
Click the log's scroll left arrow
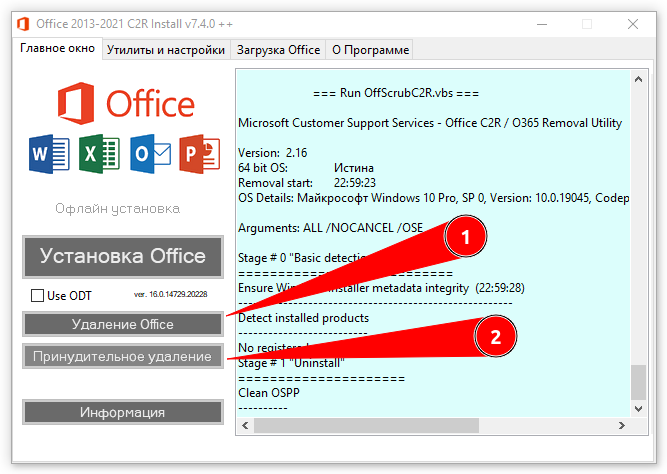[245, 425]
